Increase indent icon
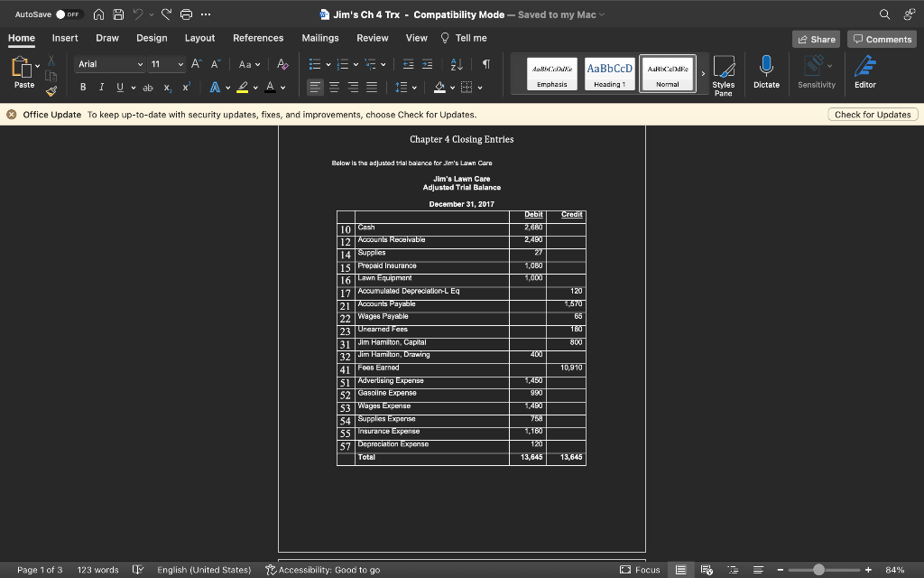The image size is (924, 578). [x=427, y=64]
